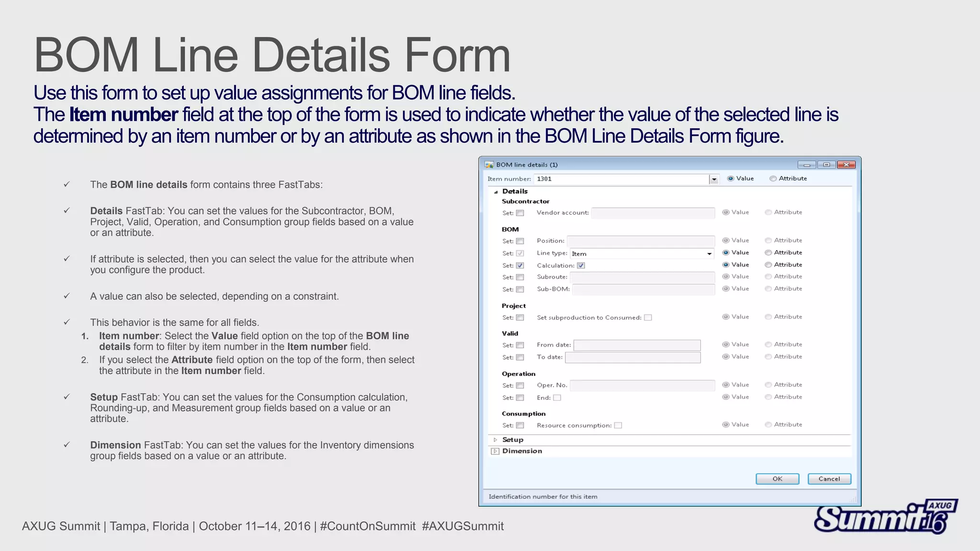
Task: Toggle the Resource consumption value checkbox
Action: click(x=618, y=426)
